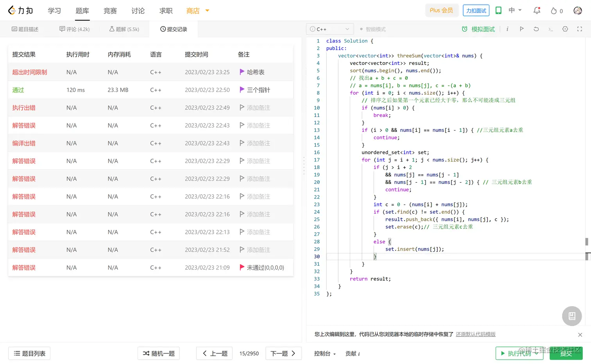
Task: Open the 题目列表 problem list
Action: pyautogui.click(x=29, y=353)
